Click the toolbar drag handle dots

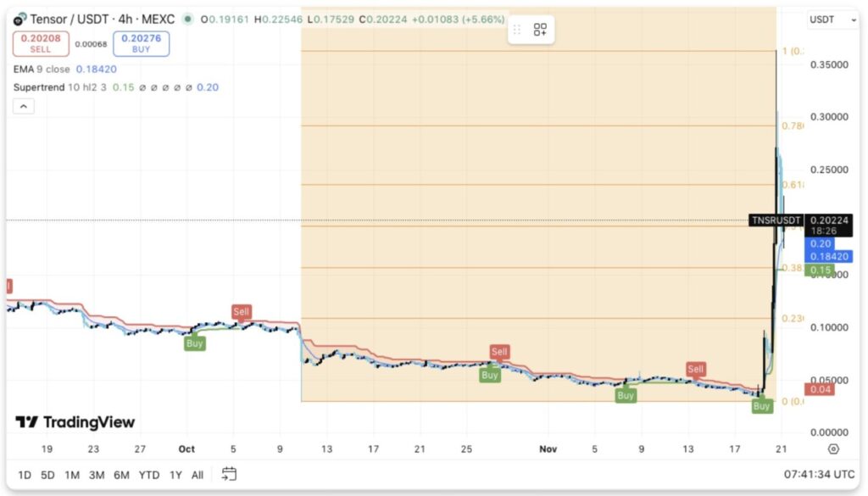[x=517, y=30]
